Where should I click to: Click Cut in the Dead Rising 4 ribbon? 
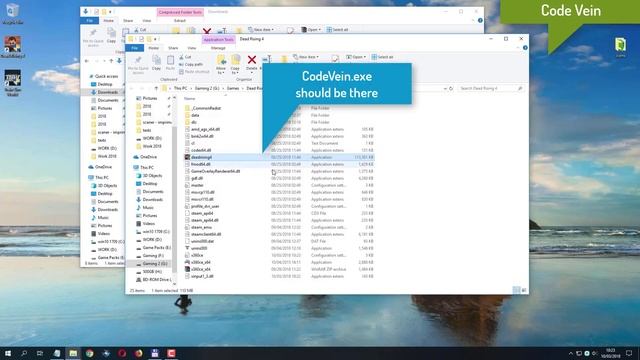click(185, 57)
